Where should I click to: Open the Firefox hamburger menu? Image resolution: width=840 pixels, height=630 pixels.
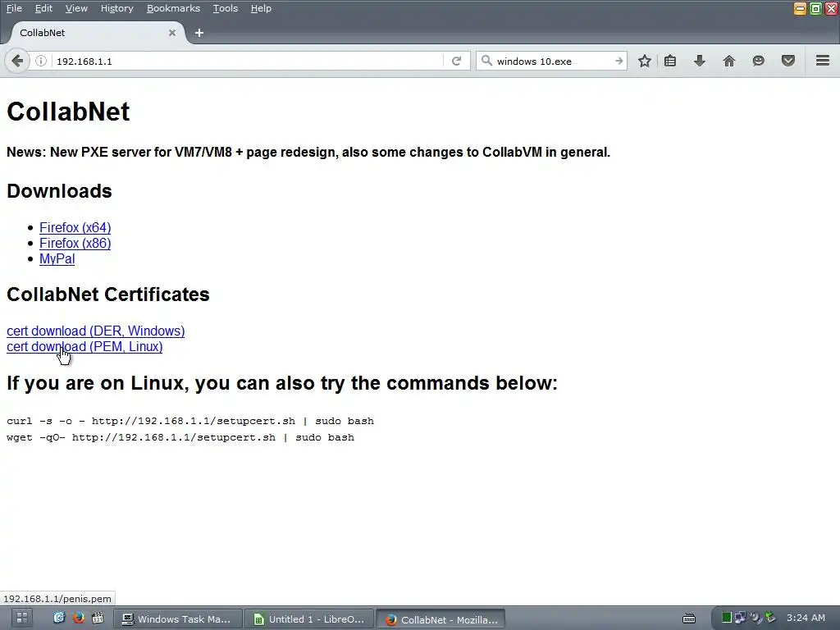click(x=823, y=61)
